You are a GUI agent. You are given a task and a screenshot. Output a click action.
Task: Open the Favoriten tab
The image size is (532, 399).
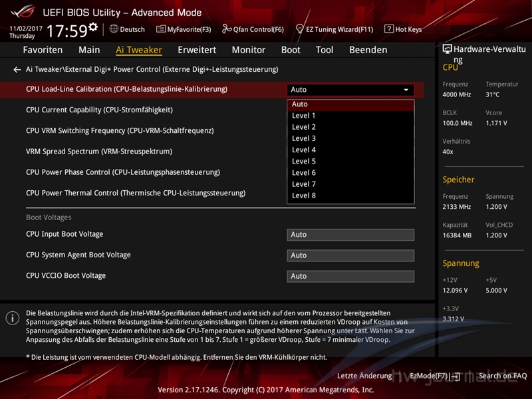[x=43, y=50]
